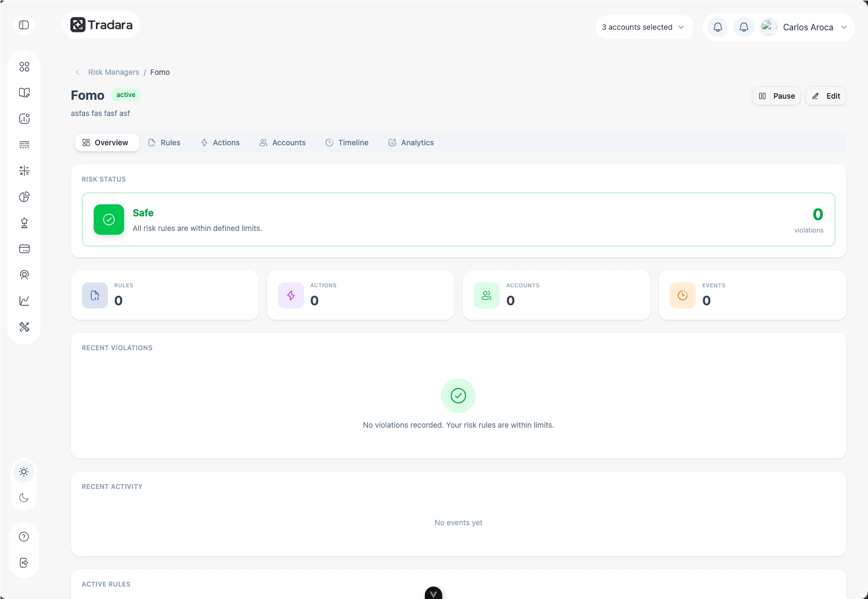Open the Analytics tab
Screen dimensions: 868x599
[x=411, y=143]
